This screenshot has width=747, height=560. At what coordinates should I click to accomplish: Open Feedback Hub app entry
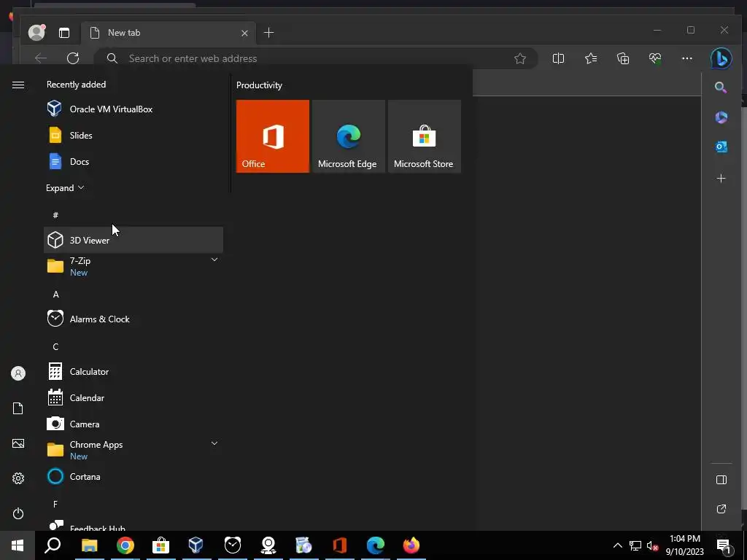[x=133, y=525]
